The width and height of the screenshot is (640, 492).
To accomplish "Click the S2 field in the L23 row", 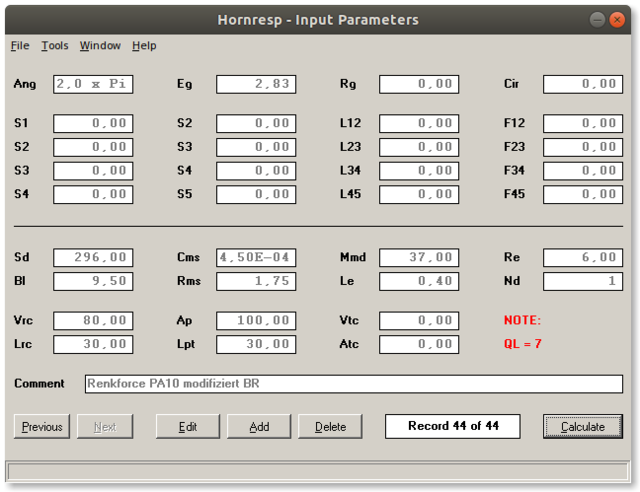I will (93, 147).
